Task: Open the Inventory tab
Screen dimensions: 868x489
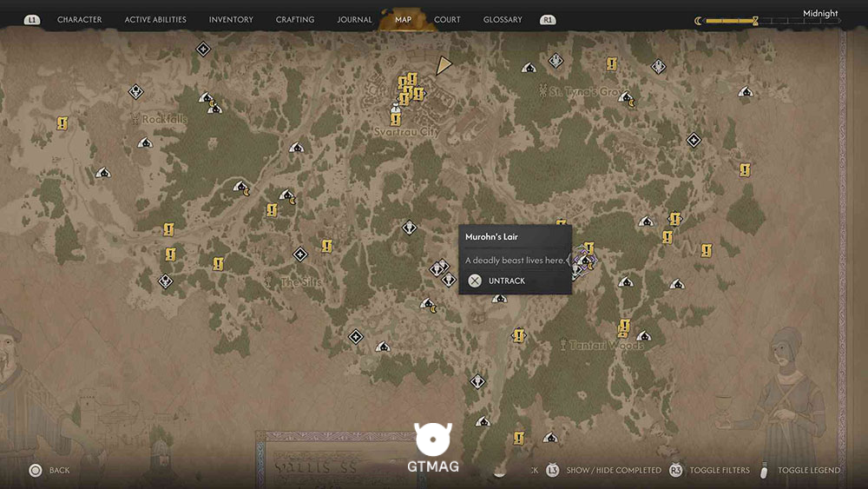Action: coord(231,19)
